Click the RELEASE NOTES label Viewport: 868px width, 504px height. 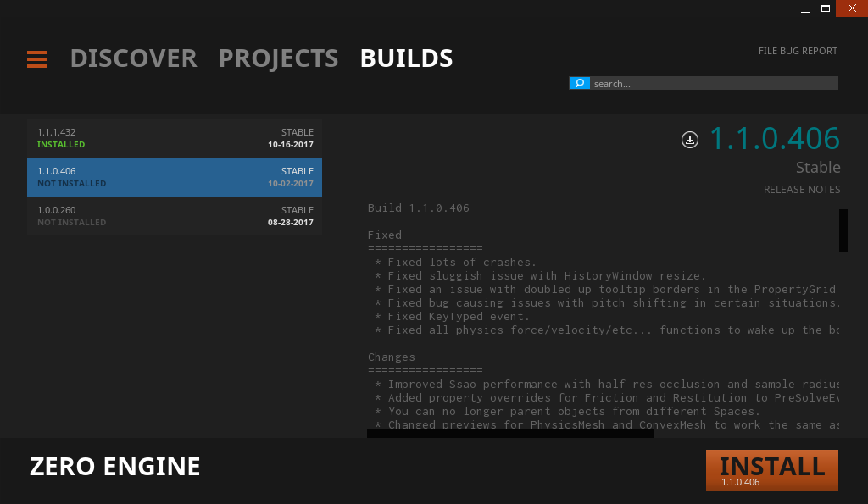click(802, 189)
